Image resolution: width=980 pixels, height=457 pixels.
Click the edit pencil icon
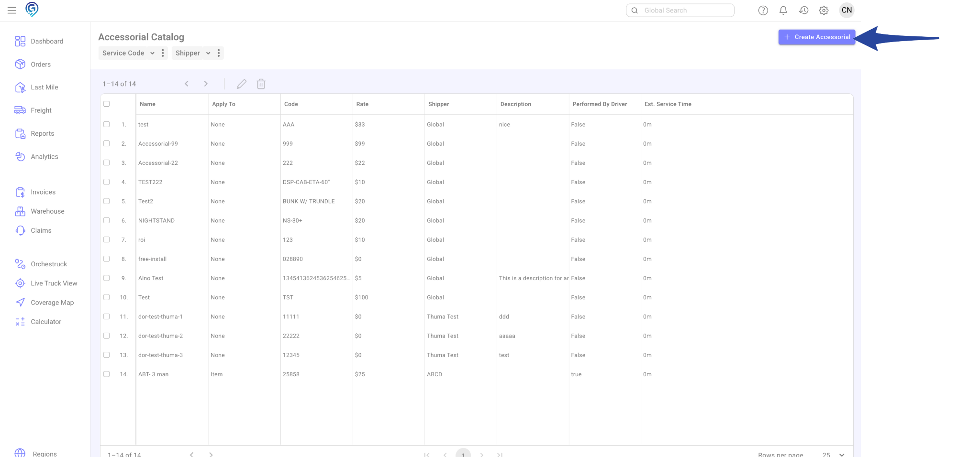click(x=242, y=84)
